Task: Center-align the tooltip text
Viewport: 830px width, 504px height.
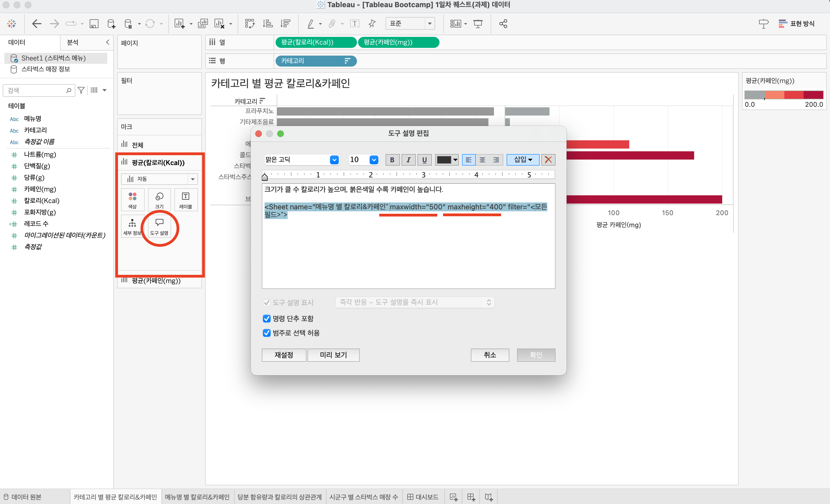Action: tap(482, 160)
